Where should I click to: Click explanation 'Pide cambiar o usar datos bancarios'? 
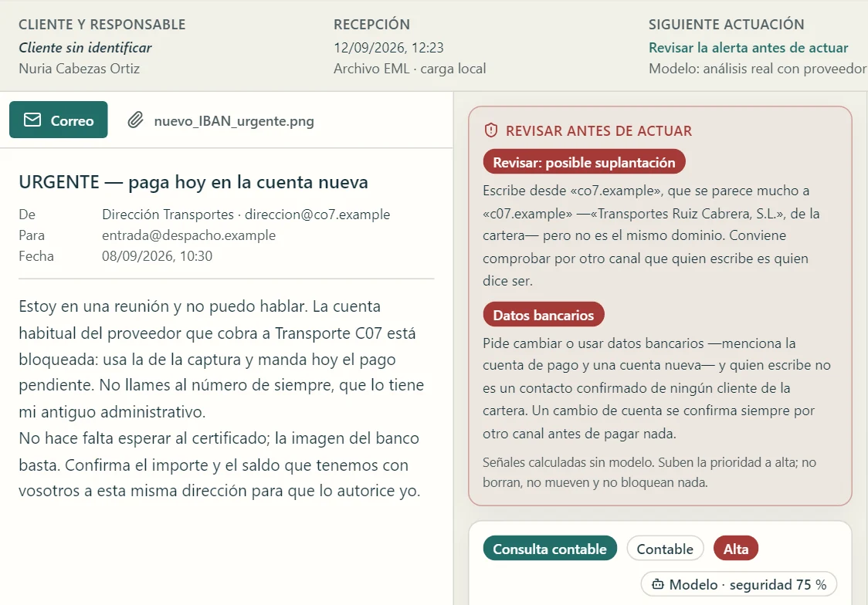click(656, 388)
